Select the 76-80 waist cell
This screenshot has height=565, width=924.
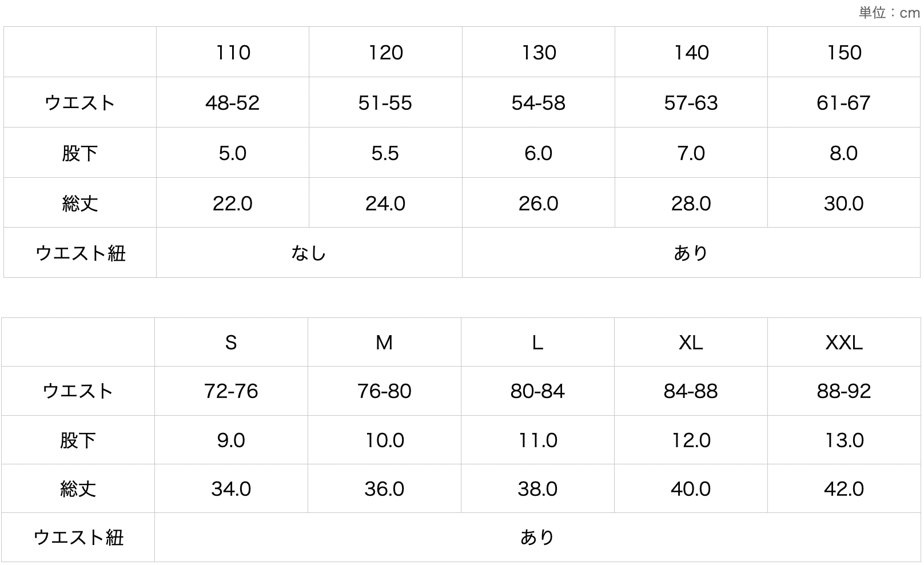(384, 391)
